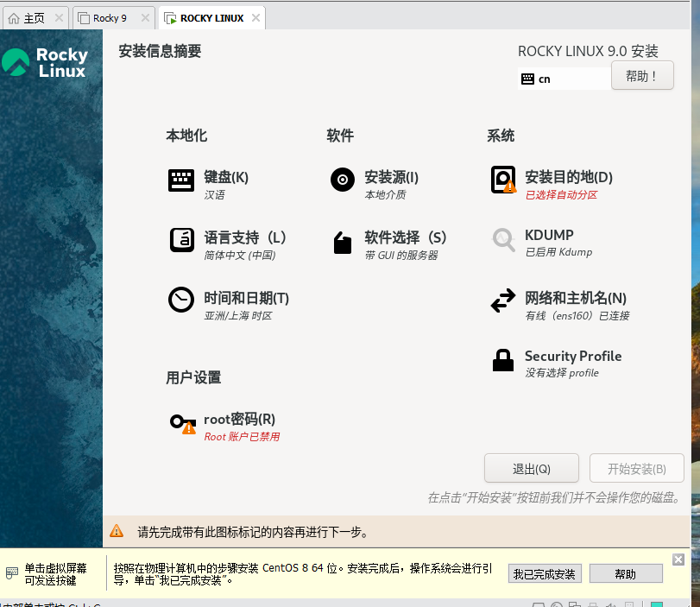Open the 安装目的地(D) setting
The image size is (700, 607).
point(569,177)
